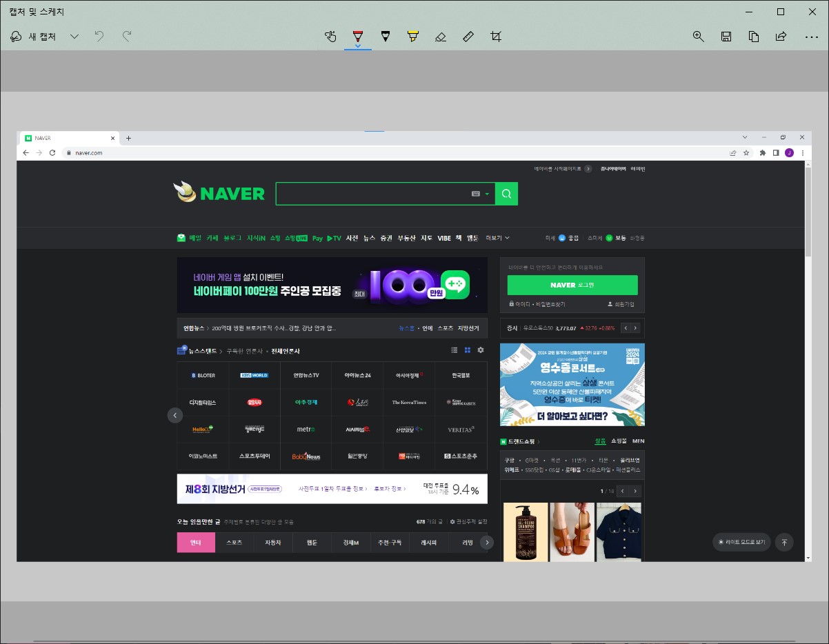
Task: Show more topic tabs with right arrow
Action: (x=487, y=543)
